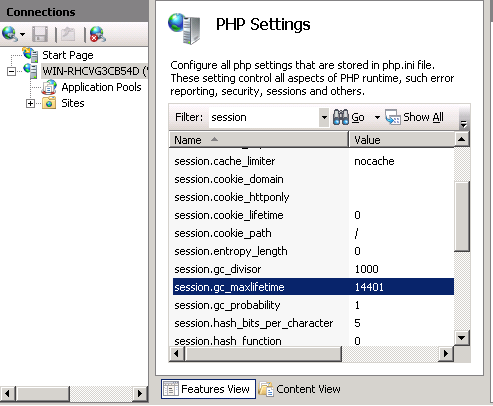
Task: Click the 14401 value cell
Action: [369, 287]
